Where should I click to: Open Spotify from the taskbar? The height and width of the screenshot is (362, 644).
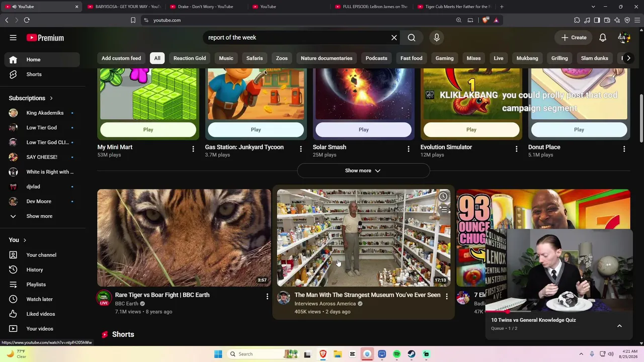click(396, 354)
